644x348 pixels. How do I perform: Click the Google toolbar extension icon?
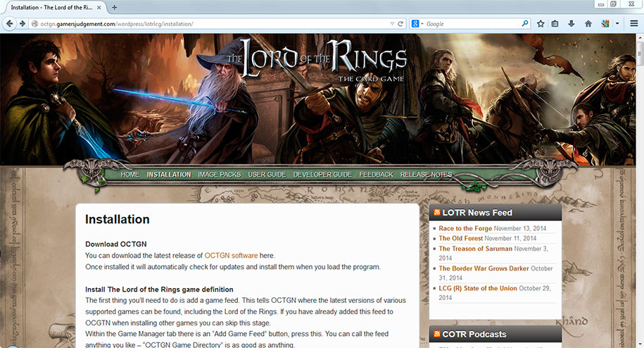pyautogui.click(x=605, y=24)
